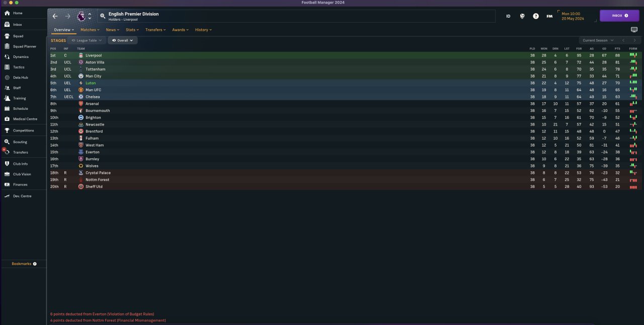Expand the Awards menu dropdown
The width and height of the screenshot is (644, 325).
pyautogui.click(x=180, y=30)
